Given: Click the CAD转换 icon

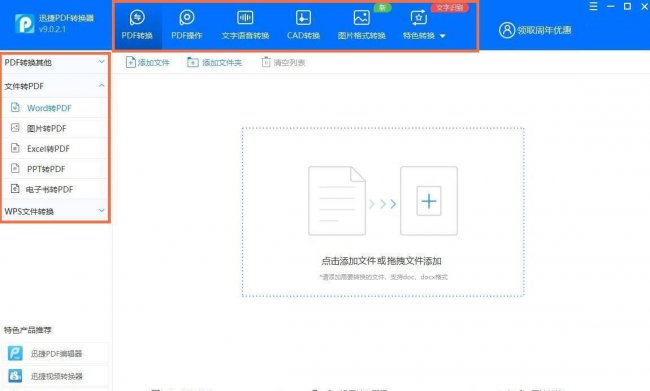Looking at the screenshot, I should [x=303, y=17].
